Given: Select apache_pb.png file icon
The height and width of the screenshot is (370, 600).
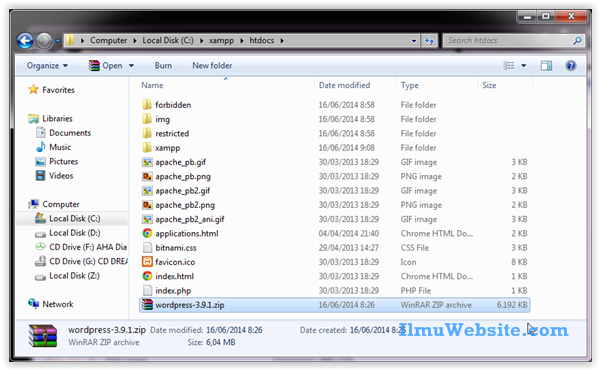Looking at the screenshot, I should pos(147,176).
